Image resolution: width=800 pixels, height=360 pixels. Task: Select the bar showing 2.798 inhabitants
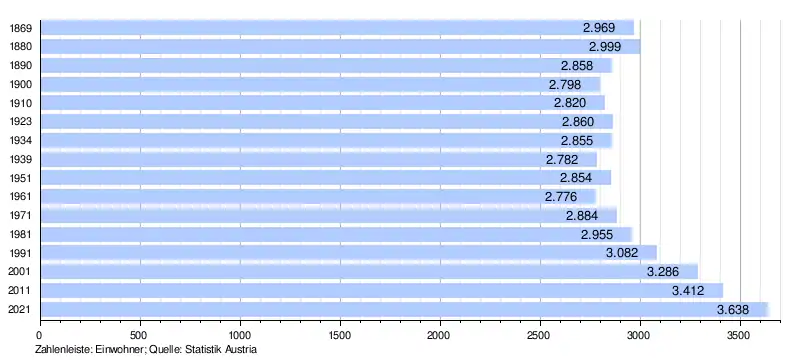320,84
